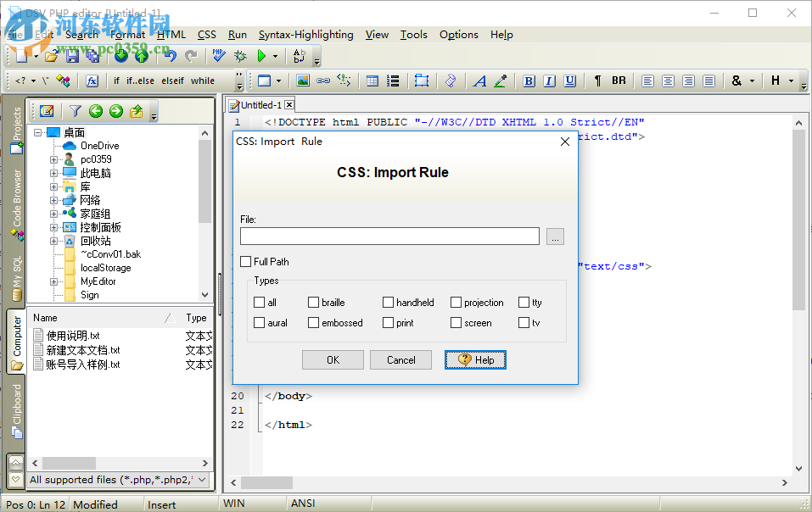Screen dimensions: 812x512
Task: Click the italic formatting icon
Action: [x=548, y=81]
